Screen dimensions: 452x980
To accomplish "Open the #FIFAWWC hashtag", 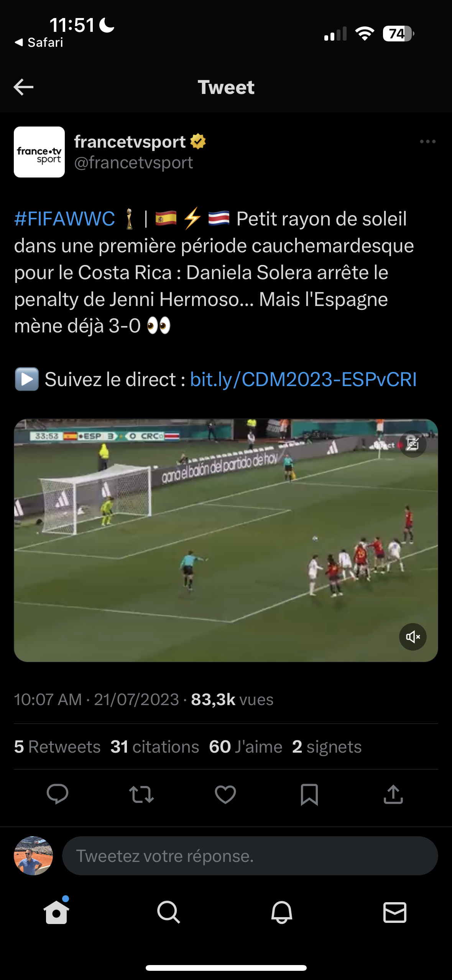I will pyautogui.click(x=64, y=219).
